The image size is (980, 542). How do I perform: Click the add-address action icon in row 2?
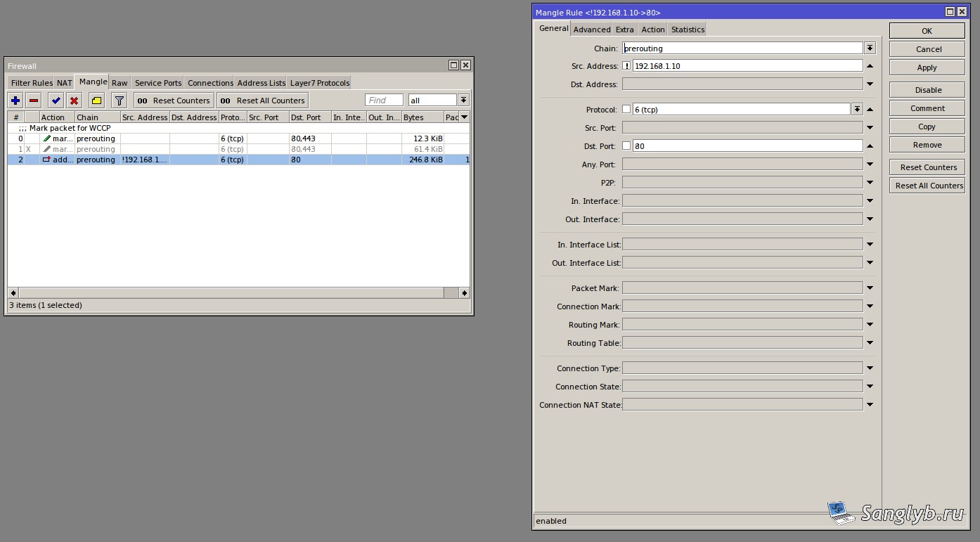pos(47,160)
